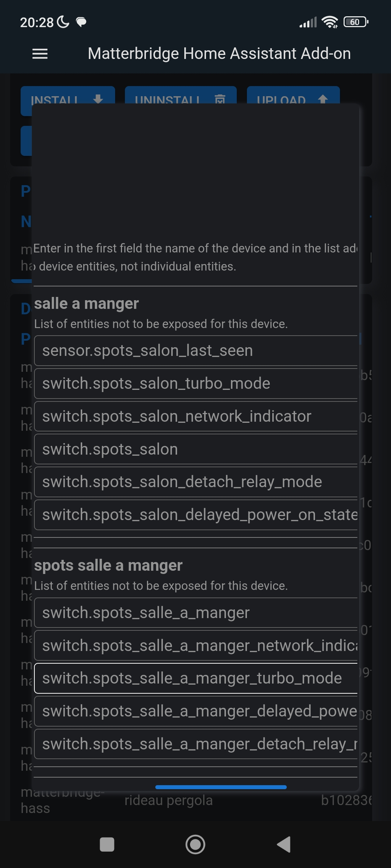
Task: Select the sensor.spots_salon_last_seen field
Action: tap(195, 351)
